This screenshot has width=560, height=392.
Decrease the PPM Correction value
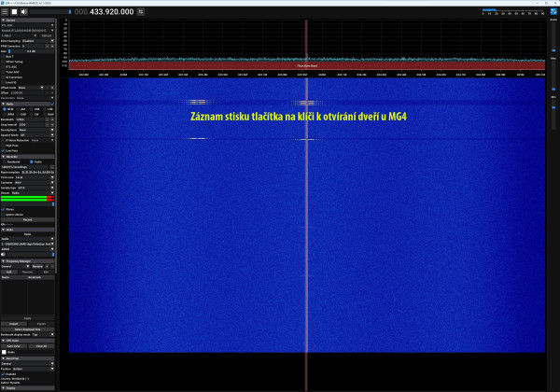47,46
